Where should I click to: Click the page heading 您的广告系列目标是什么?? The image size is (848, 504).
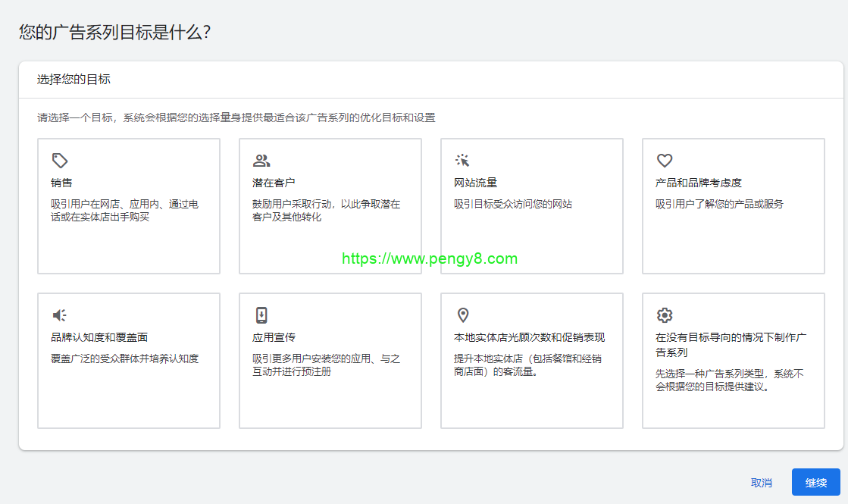[114, 32]
